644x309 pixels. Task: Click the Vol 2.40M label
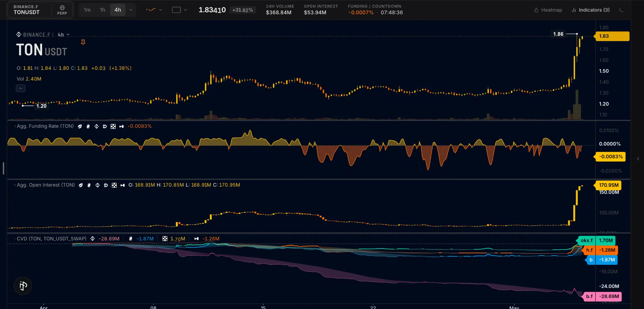[x=29, y=79]
